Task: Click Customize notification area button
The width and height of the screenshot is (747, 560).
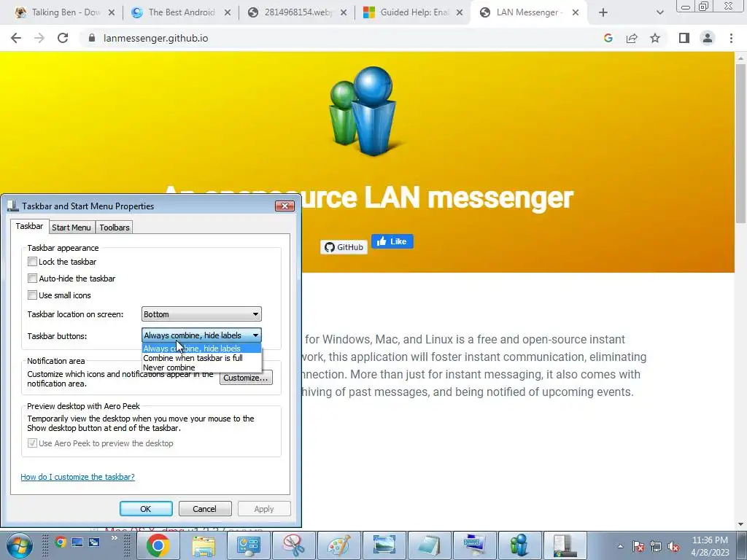Action: 246,378
